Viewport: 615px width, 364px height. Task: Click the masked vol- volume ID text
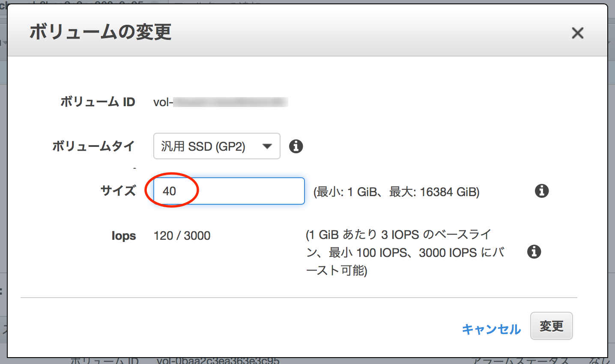point(221,102)
